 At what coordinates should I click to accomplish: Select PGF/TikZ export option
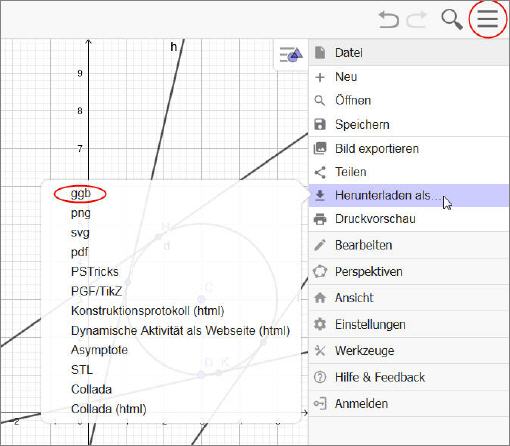[x=96, y=291]
